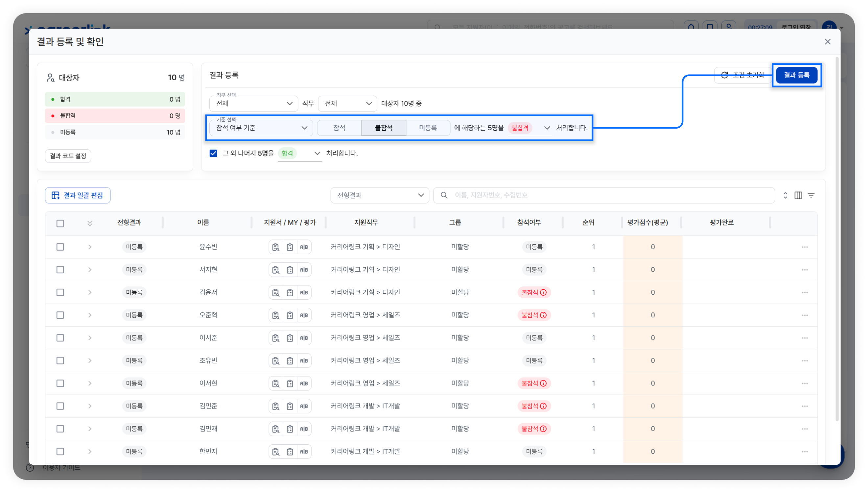Screen dimensions: 868x493
Task: Click the 불합격 count row in 대상자 panel
Action: pyautogui.click(x=115, y=116)
